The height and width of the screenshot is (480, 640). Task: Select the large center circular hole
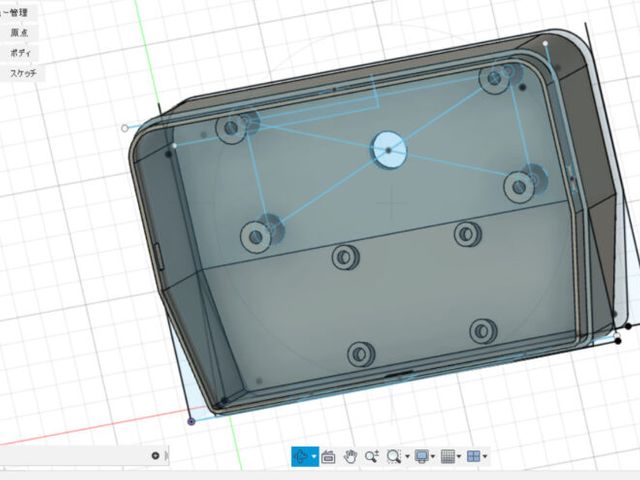point(389,150)
